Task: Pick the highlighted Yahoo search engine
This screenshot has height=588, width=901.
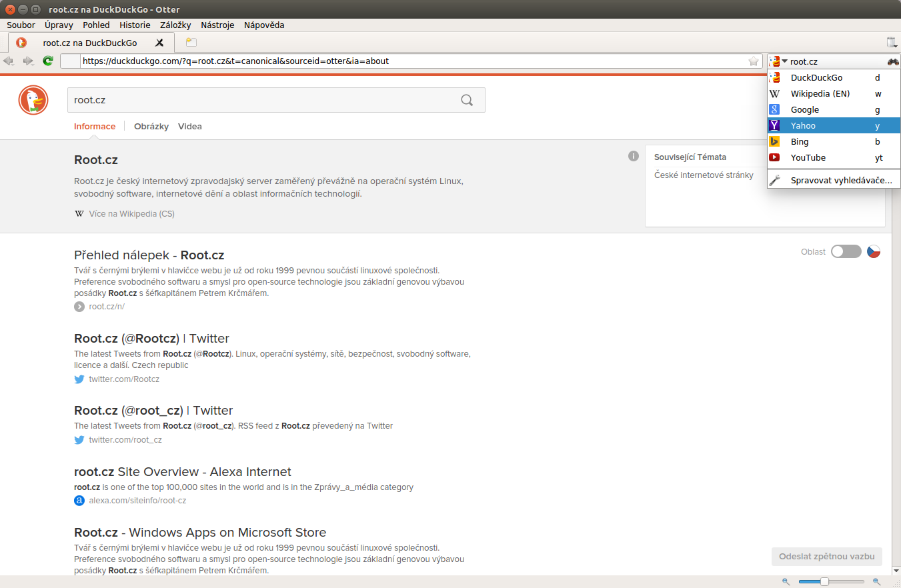Action: coord(834,125)
